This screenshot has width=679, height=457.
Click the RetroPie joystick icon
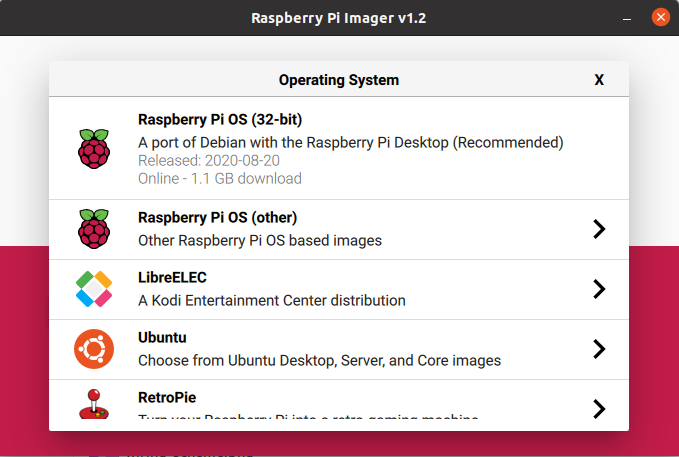point(94,403)
